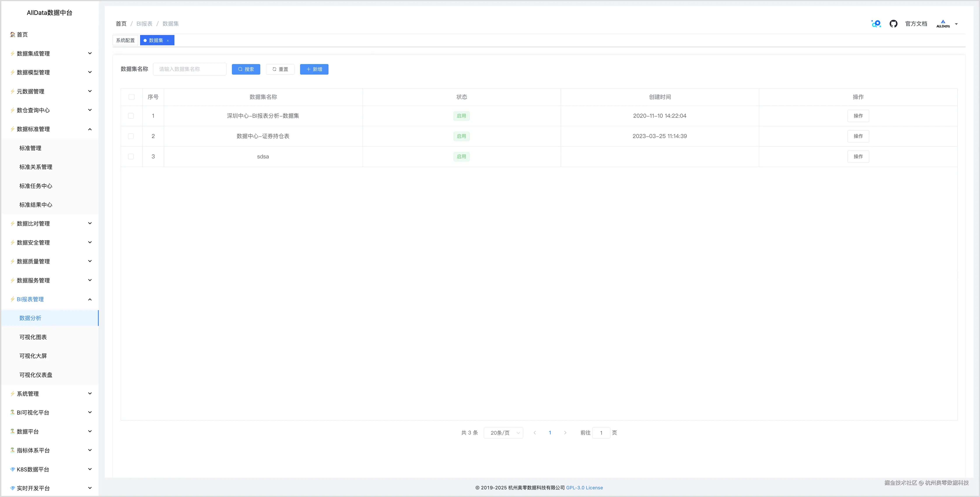Collapse the BI报表管理 menu chevron

(90, 299)
